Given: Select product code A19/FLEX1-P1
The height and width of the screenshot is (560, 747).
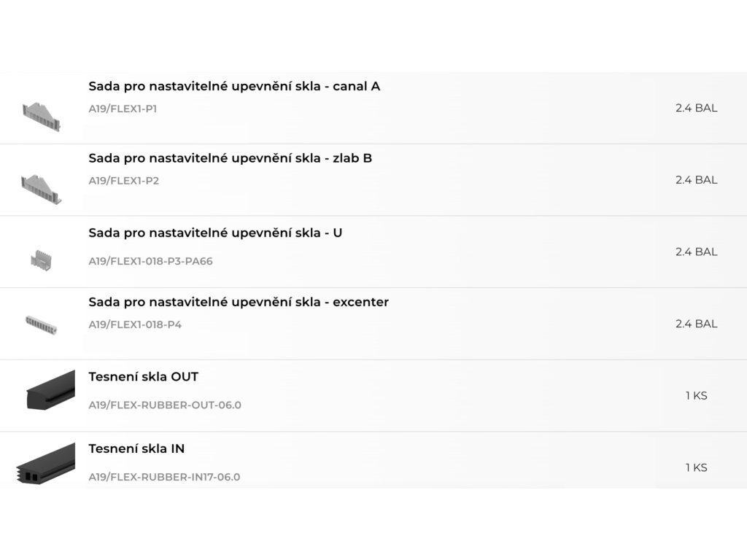Looking at the screenshot, I should pyautogui.click(x=123, y=109).
